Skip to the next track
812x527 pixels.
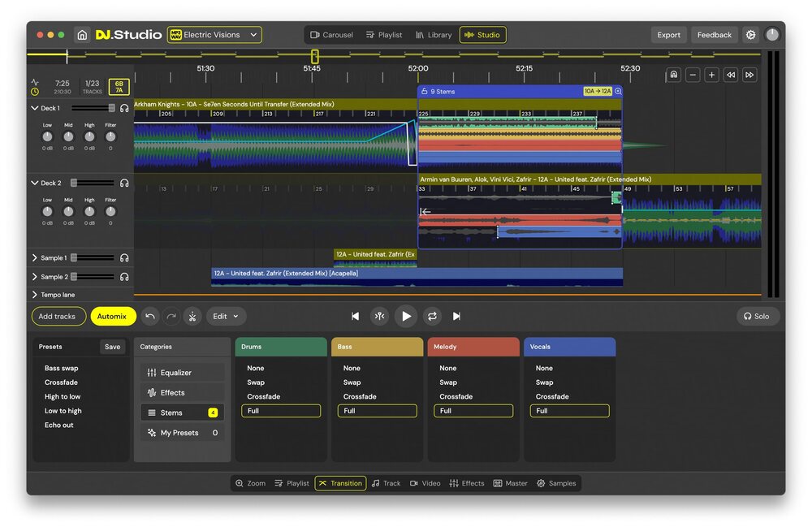coord(456,317)
